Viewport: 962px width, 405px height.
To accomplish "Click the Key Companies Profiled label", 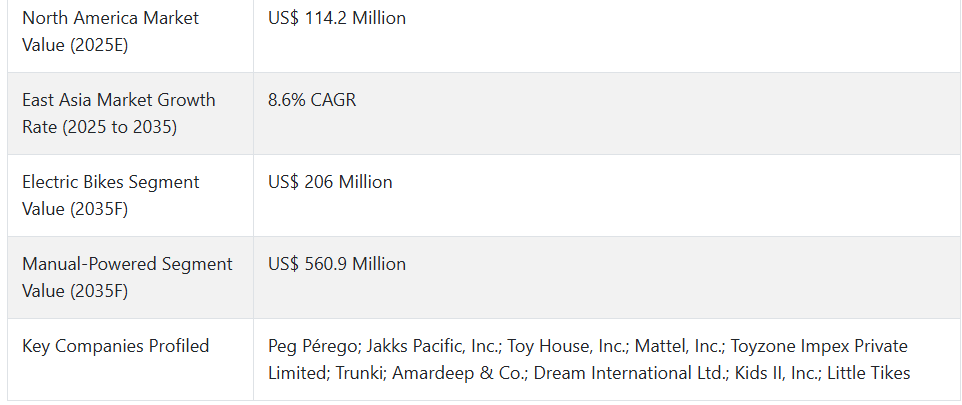I will point(115,346).
